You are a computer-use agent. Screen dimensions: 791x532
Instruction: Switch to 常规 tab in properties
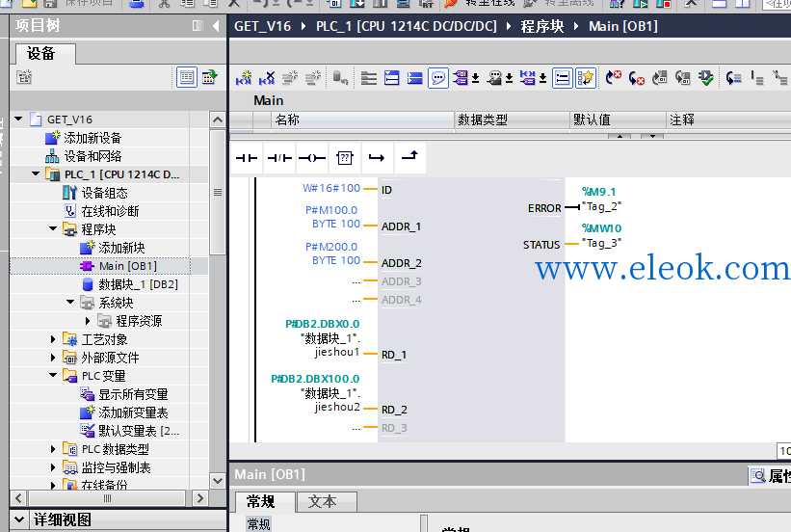click(x=264, y=501)
